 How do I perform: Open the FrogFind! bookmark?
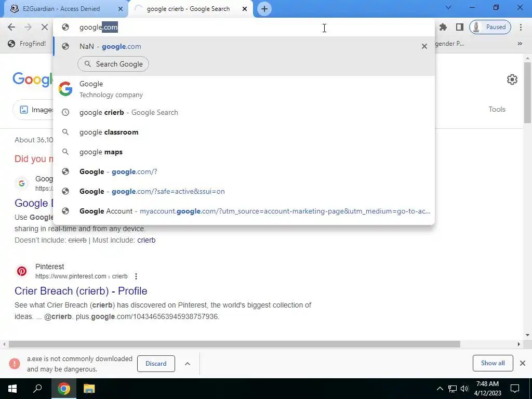coord(27,44)
